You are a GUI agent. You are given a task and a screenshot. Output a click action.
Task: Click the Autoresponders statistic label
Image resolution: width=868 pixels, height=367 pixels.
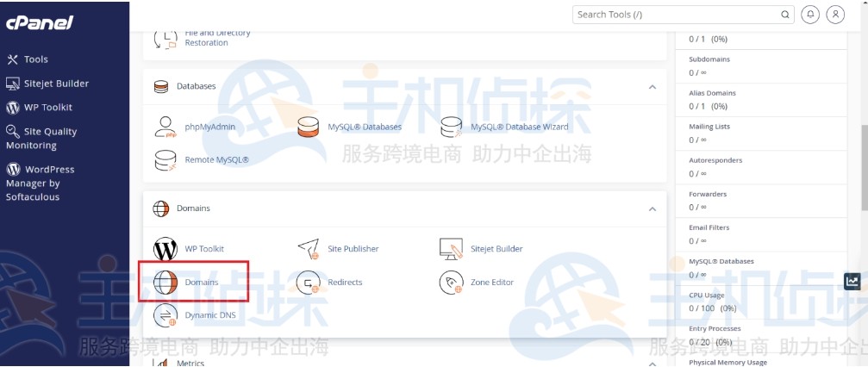715,160
